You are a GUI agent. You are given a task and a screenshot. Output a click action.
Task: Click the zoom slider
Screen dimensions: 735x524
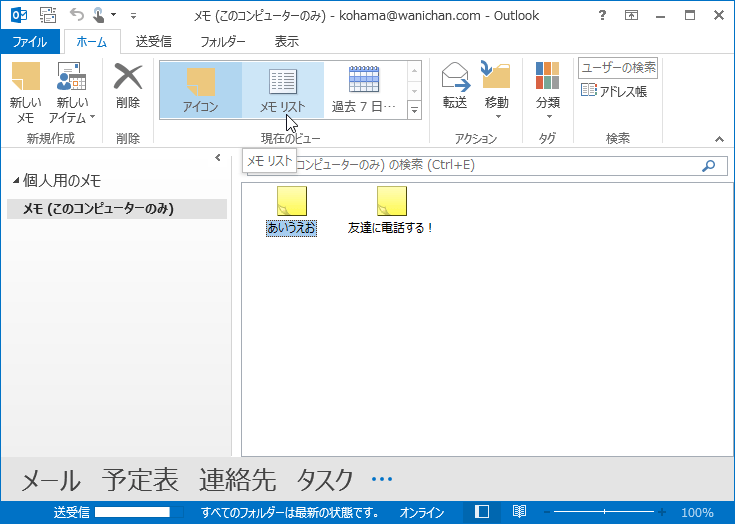coord(604,512)
